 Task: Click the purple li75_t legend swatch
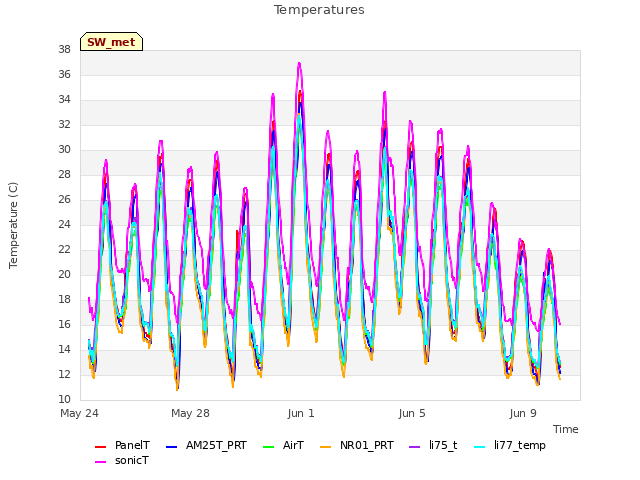click(414, 447)
